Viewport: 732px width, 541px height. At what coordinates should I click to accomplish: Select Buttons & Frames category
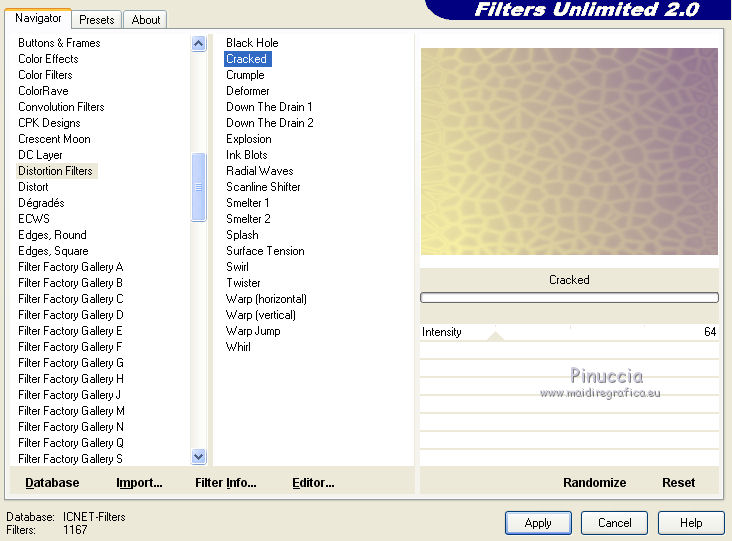coord(59,43)
